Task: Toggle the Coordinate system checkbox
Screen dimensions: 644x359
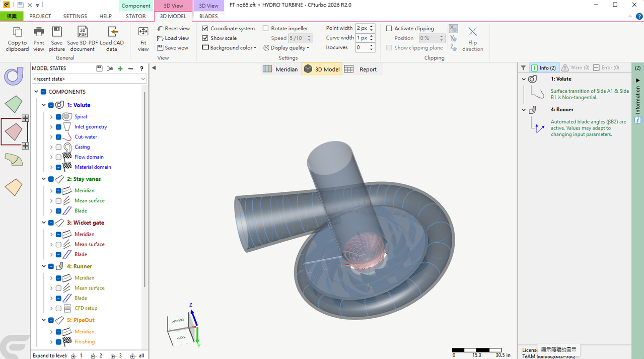Action: (x=205, y=29)
